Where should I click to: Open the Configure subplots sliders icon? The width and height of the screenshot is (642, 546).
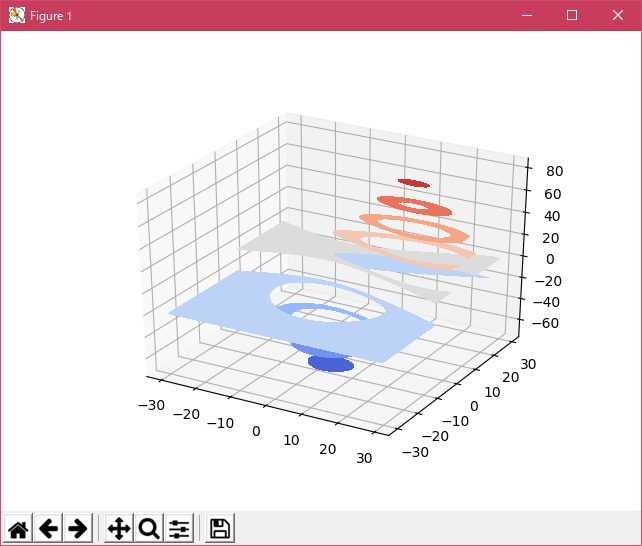[x=179, y=528]
